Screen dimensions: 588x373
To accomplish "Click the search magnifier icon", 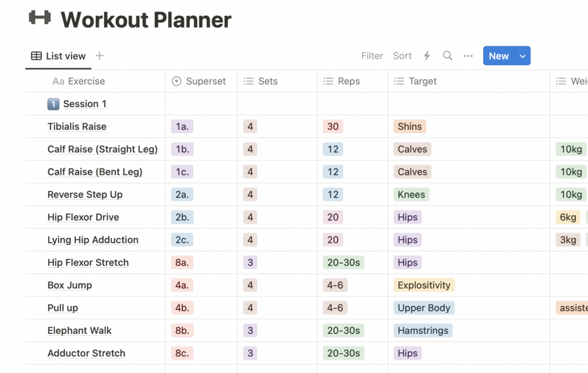I will click(448, 56).
